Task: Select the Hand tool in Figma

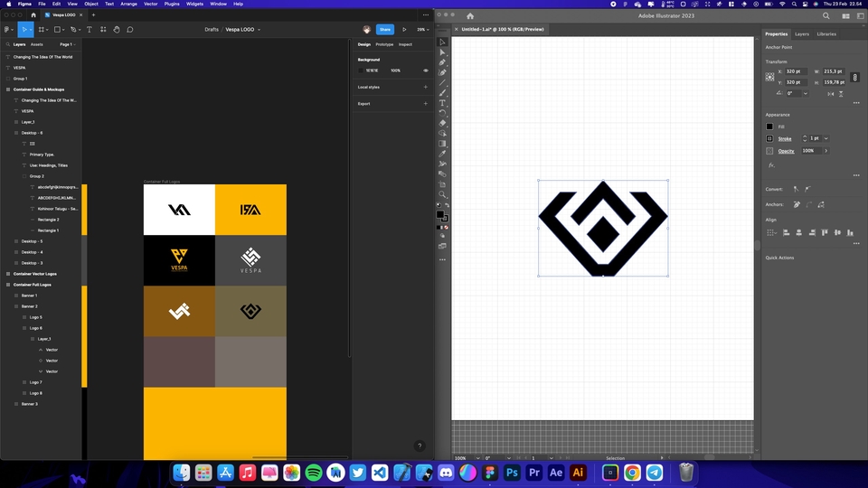Action: [117, 29]
